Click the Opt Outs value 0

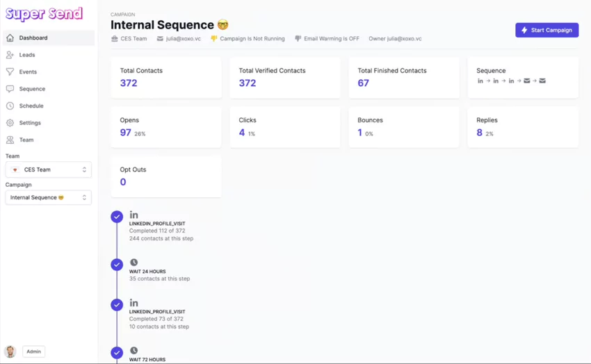tap(123, 182)
